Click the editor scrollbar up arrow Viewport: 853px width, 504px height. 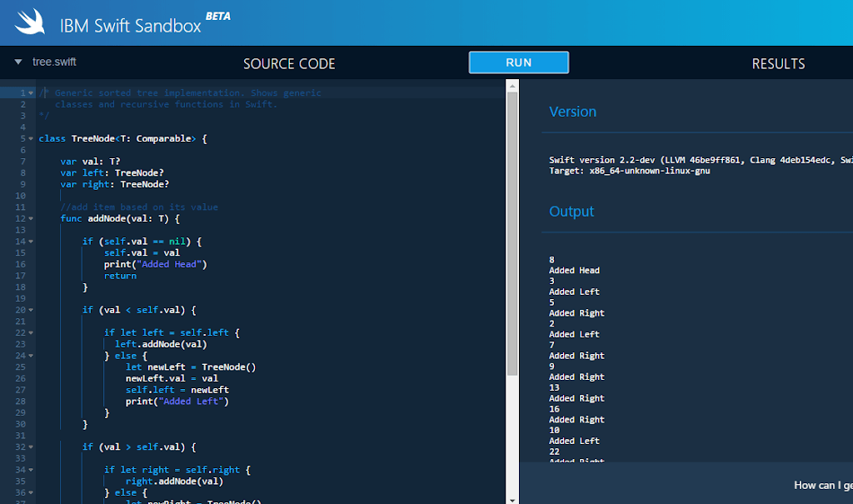512,85
